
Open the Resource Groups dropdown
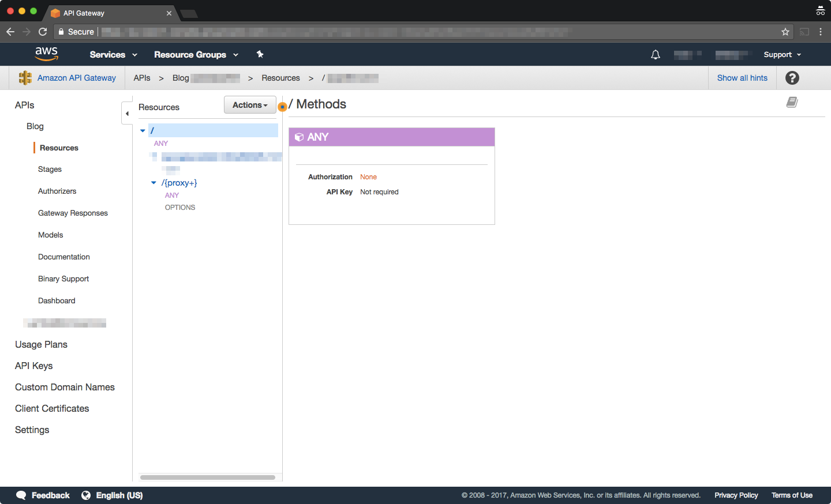196,55
